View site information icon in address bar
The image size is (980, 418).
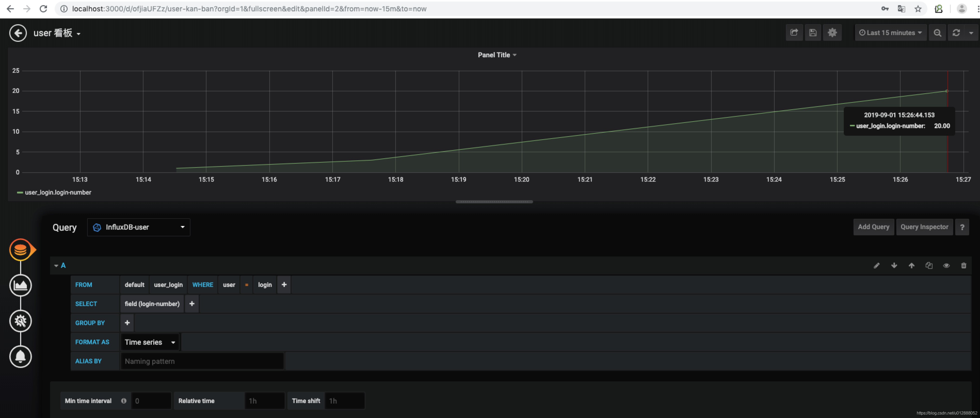(x=64, y=9)
